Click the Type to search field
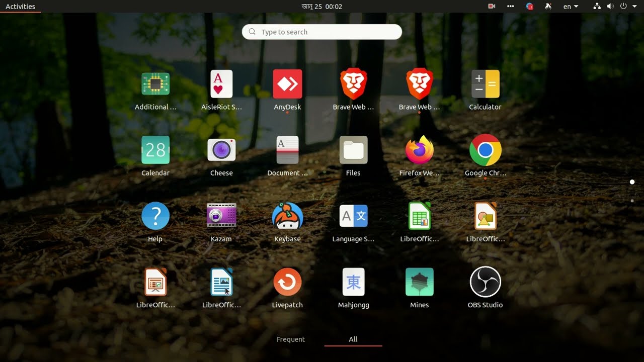The image size is (644, 362). click(322, 32)
